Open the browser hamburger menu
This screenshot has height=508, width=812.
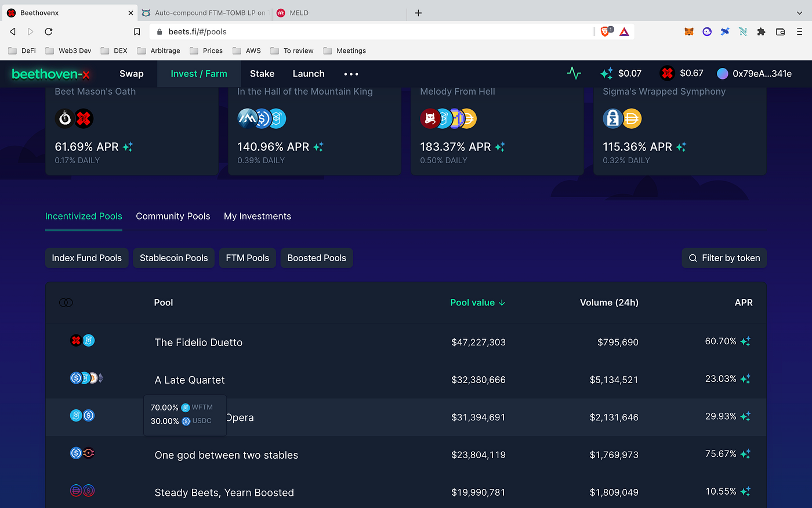[799, 32]
